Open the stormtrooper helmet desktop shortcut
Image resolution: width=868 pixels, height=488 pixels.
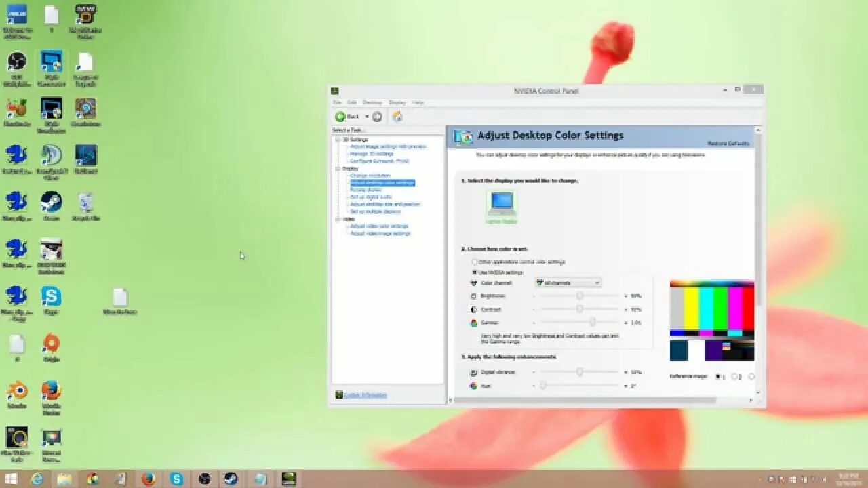52,256
